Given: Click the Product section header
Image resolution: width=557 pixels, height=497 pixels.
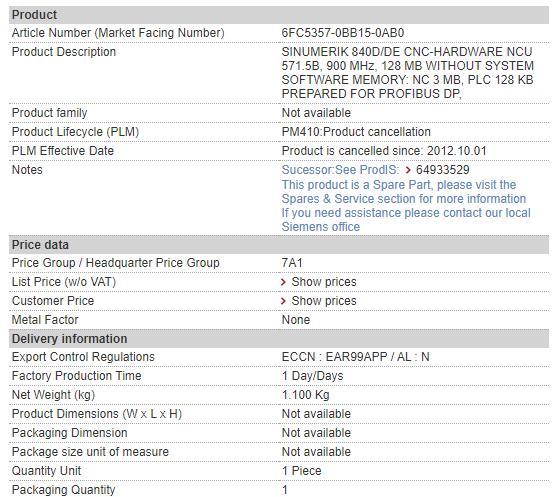Looking at the screenshot, I should [279, 15].
